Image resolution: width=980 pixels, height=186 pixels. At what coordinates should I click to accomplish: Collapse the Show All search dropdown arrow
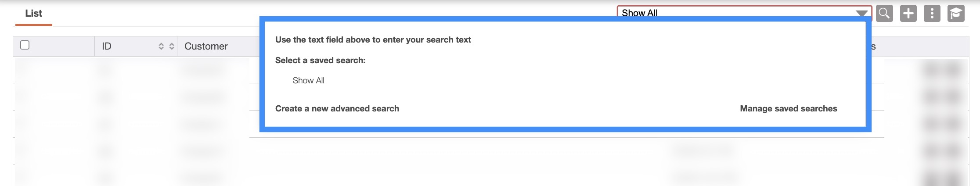pyautogui.click(x=862, y=13)
